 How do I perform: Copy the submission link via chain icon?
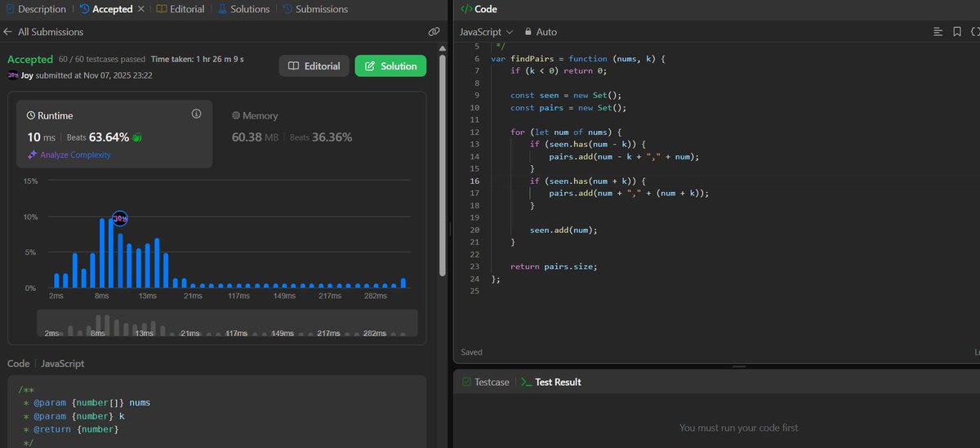(x=434, y=32)
